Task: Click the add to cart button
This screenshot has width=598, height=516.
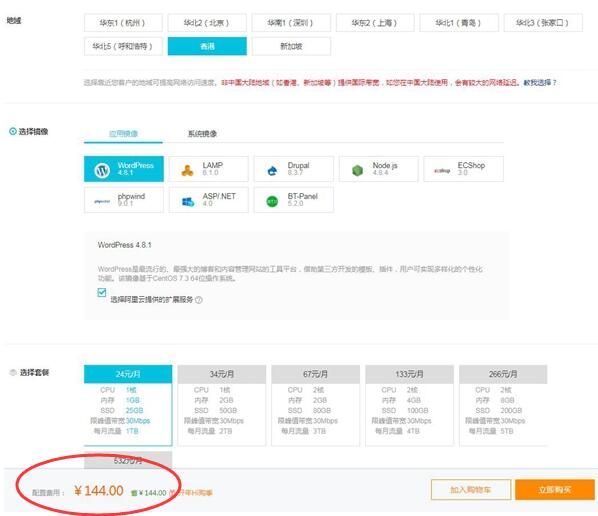Action: (x=471, y=490)
